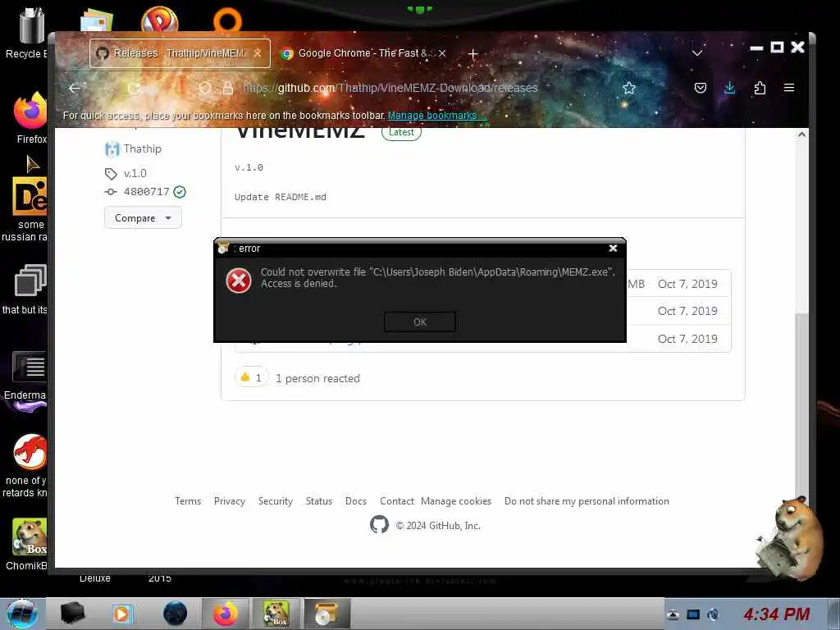Select the ChomikBox desktop icon
Viewport: 840px width, 630px height.
click(x=28, y=545)
